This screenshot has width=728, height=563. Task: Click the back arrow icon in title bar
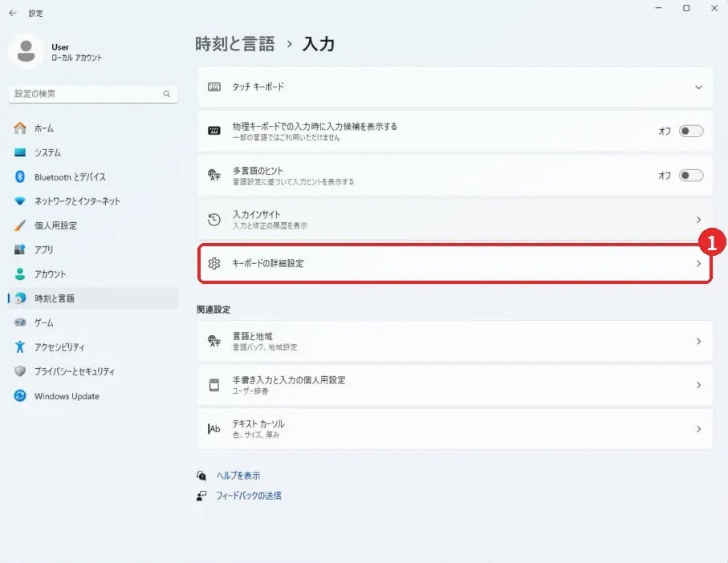[13, 13]
